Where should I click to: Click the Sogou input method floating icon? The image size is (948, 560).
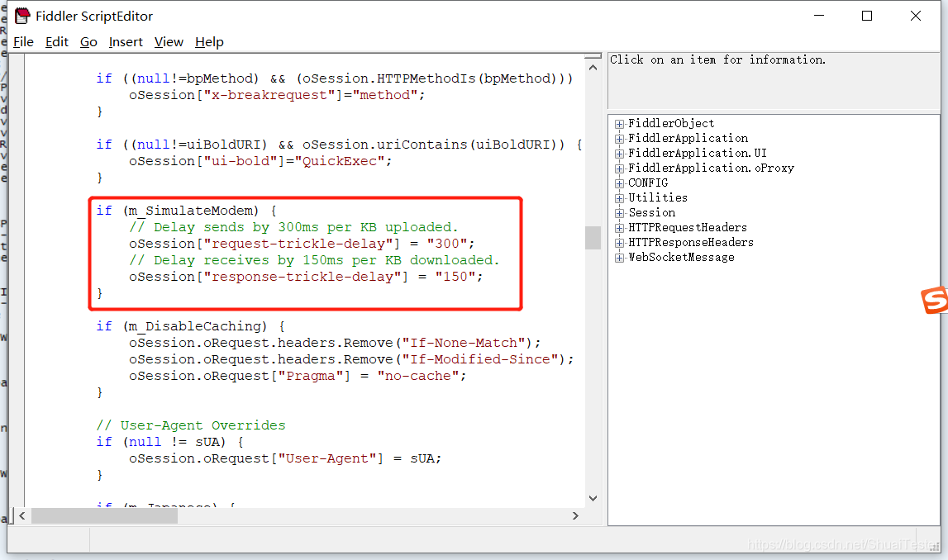tap(933, 301)
